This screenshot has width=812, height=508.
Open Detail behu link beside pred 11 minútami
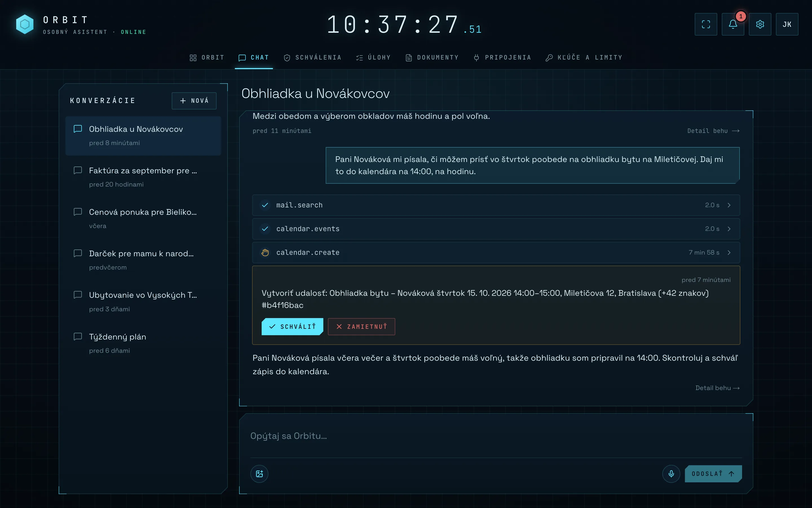point(713,131)
